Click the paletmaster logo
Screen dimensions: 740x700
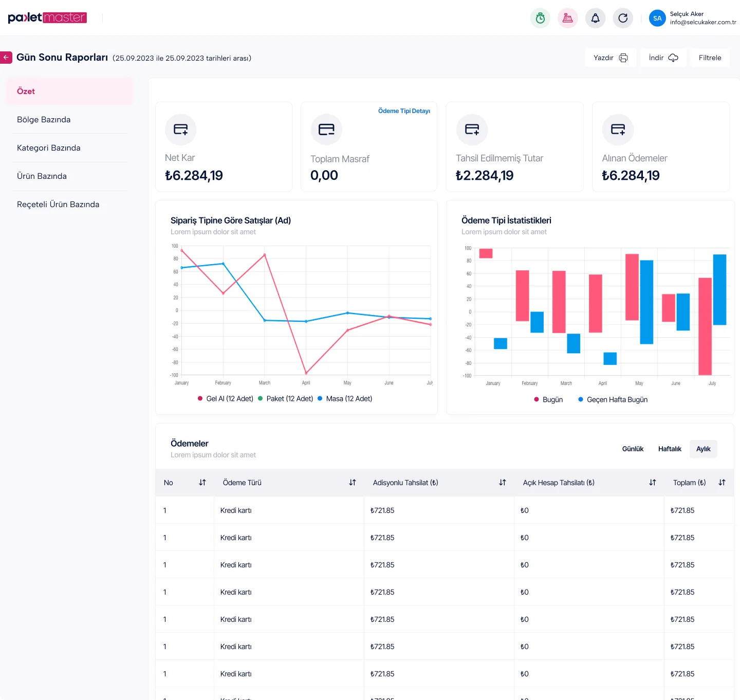pyautogui.click(x=47, y=17)
